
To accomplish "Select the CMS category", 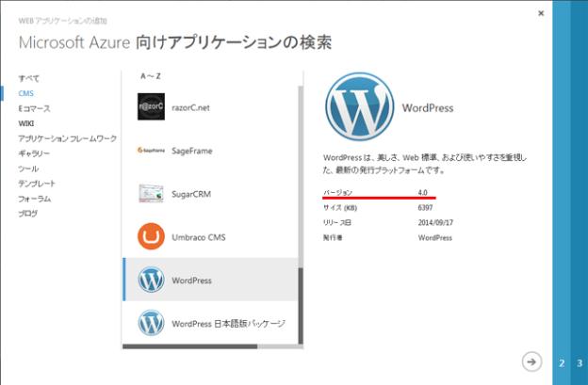I will point(25,93).
